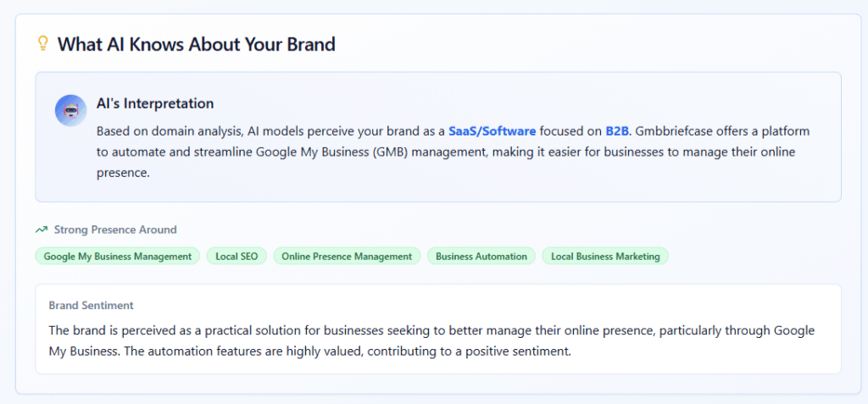Open the B2B link
The width and height of the screenshot is (868, 404).
[617, 131]
